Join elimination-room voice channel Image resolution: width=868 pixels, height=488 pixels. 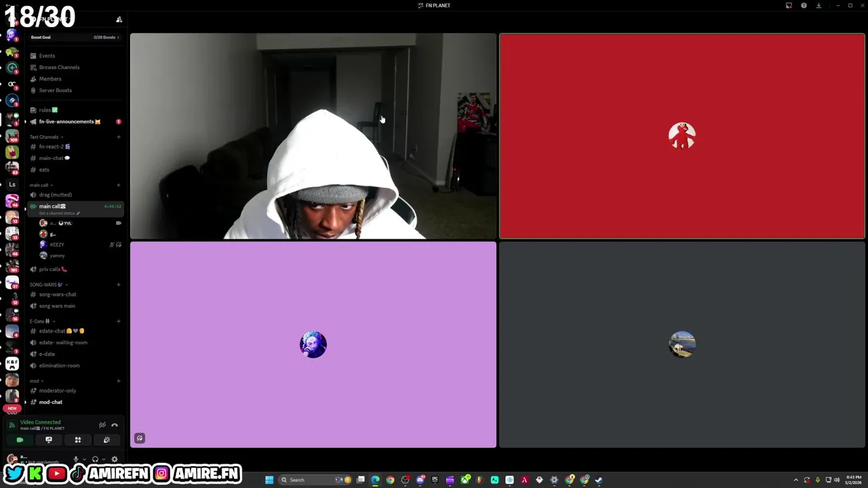click(75, 365)
